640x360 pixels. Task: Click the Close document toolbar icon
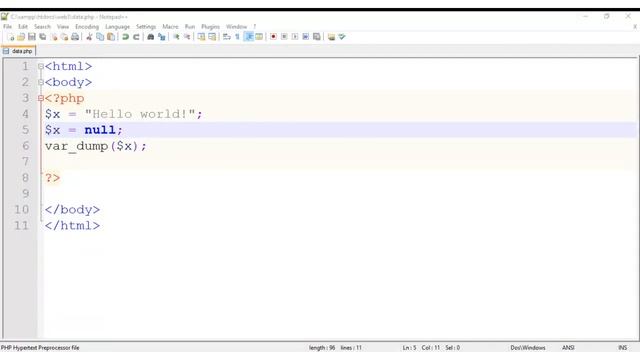click(53, 37)
